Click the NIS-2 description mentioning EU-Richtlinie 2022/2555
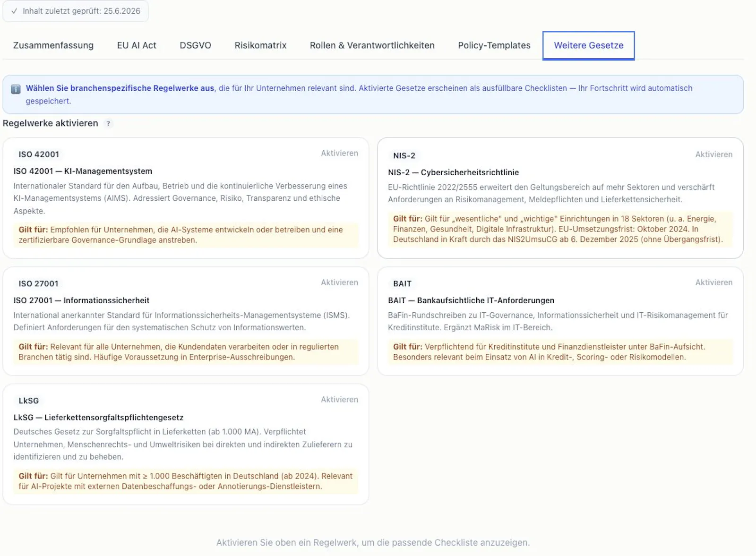Image resolution: width=756 pixels, height=556 pixels. (x=551, y=193)
